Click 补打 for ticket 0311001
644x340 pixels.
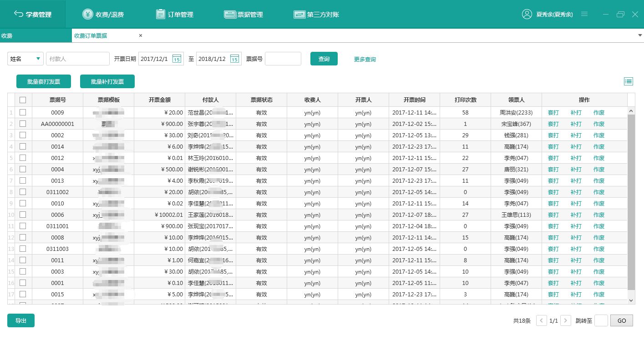tap(576, 226)
